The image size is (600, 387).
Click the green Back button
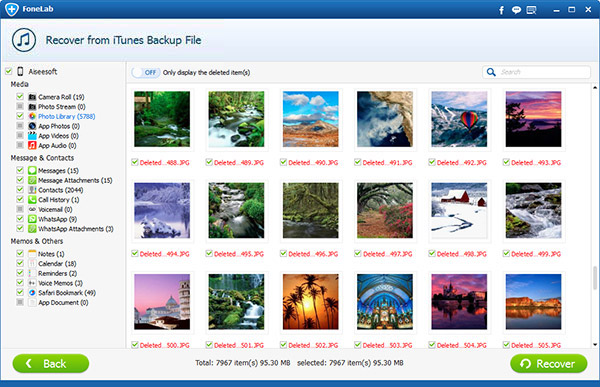51,363
